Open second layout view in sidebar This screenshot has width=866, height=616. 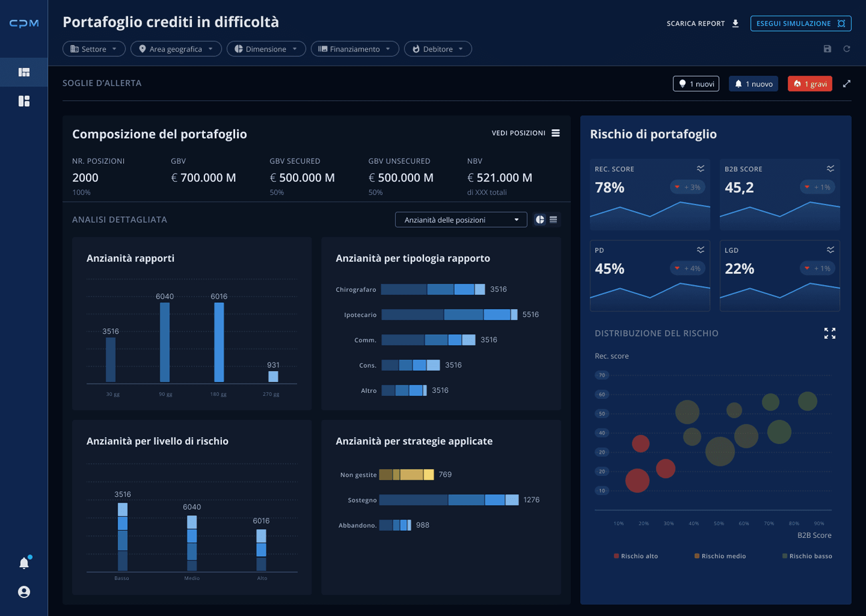pos(24,101)
